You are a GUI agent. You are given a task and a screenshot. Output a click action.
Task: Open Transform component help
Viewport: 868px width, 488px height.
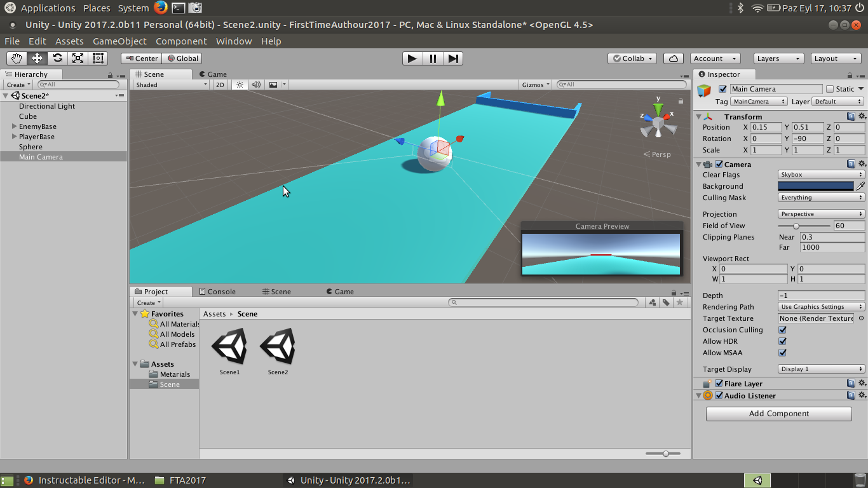coord(851,117)
